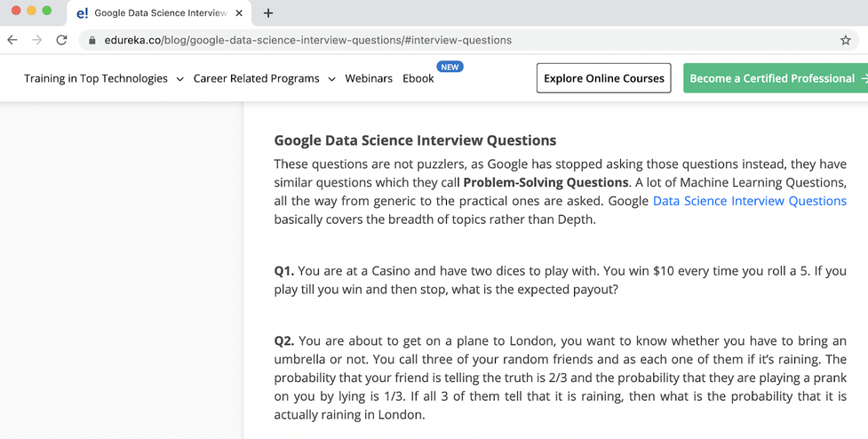Click the edureka favicon on the tab
The height and width of the screenshot is (439, 868).
83,13
